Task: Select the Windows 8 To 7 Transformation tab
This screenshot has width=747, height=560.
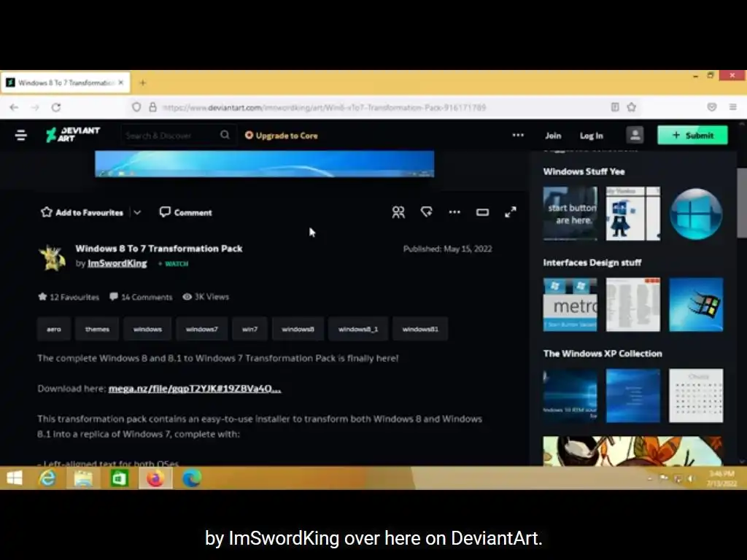Action: coord(65,83)
